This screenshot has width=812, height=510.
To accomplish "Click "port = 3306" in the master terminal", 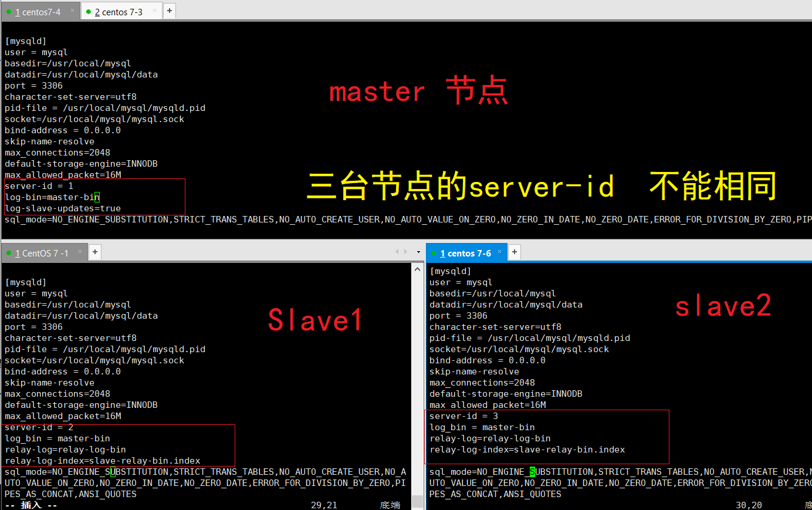I will 33,86.
